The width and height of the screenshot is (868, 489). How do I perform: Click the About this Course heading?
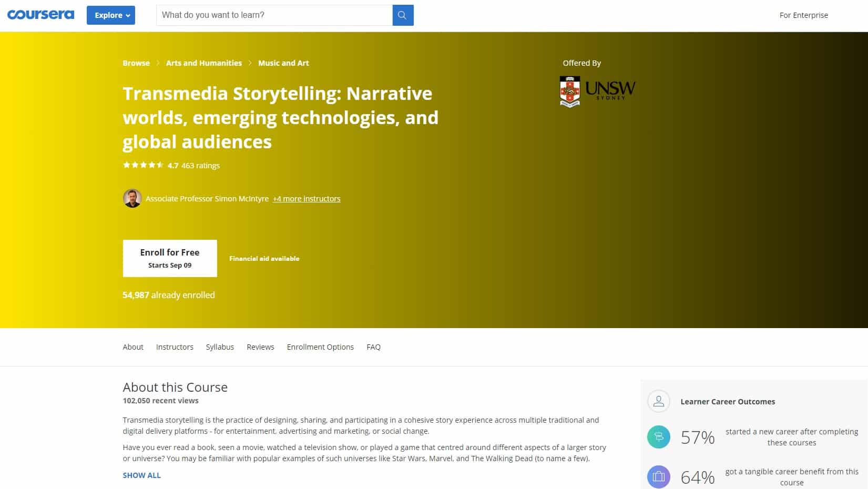click(x=175, y=387)
